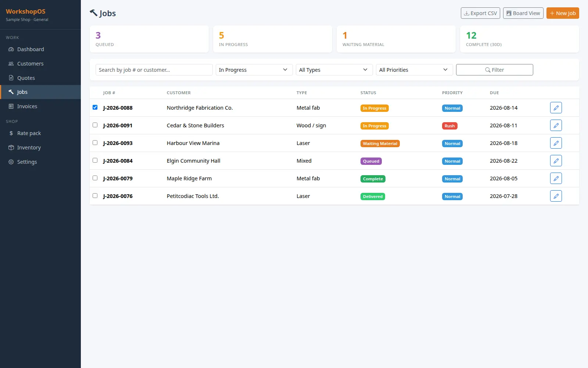Click the Rate pack dollar icon

click(11, 133)
